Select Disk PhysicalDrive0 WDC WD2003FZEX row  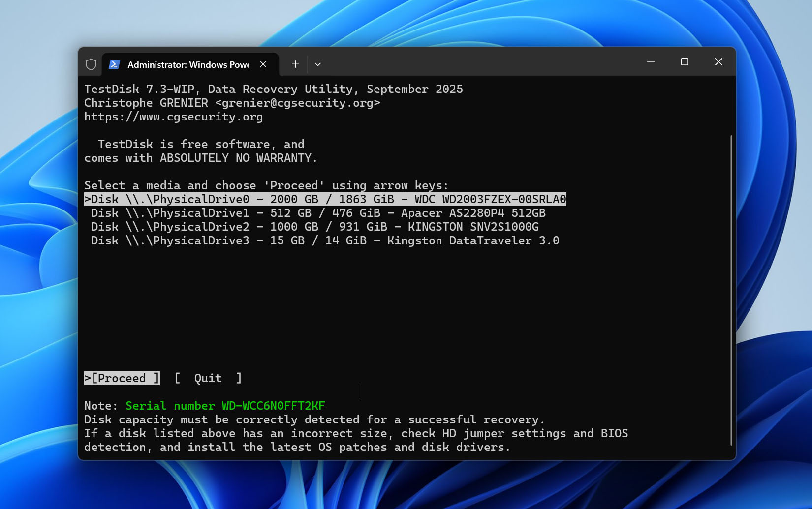[325, 199]
